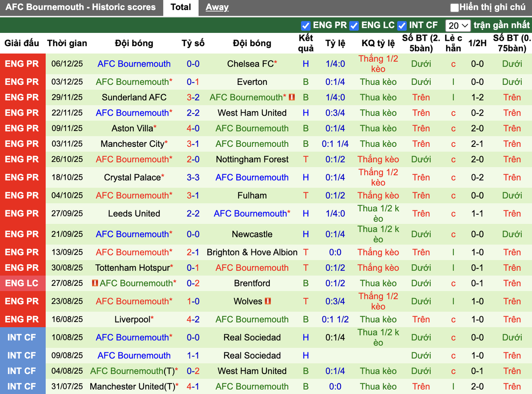Click date 13/09/25 in the time column
532x394 pixels.
[67, 252]
